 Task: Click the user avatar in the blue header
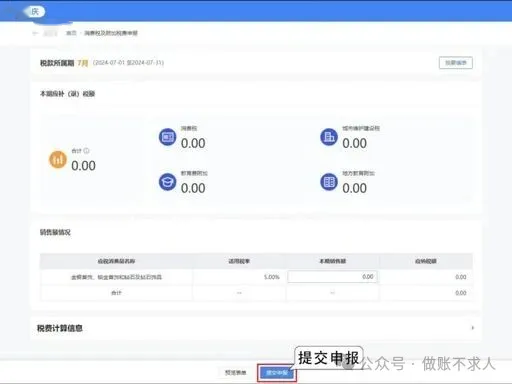pyautogui.click(x=34, y=12)
